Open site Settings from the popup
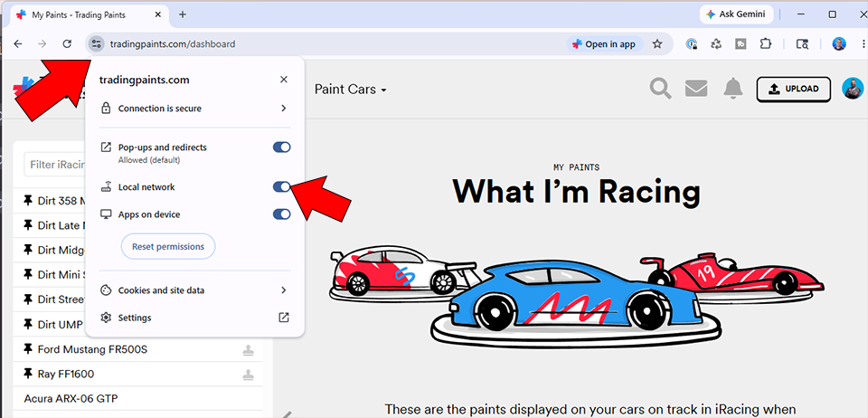 [x=195, y=318]
